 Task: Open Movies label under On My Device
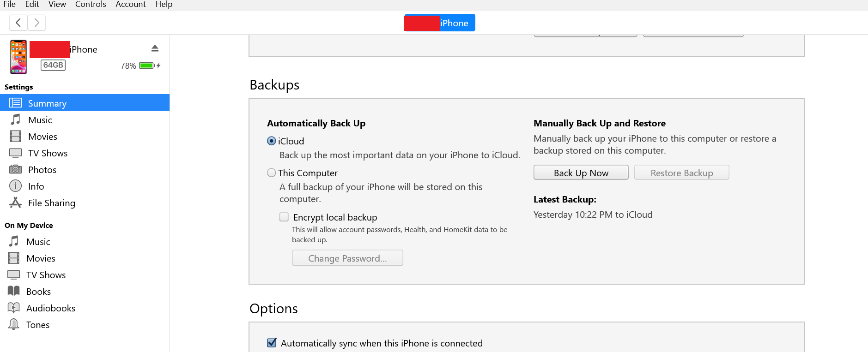(41, 258)
